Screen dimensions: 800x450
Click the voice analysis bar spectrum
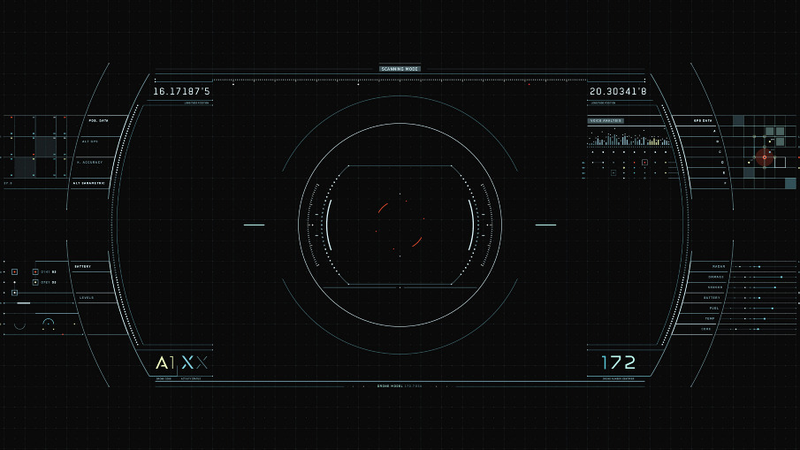pyautogui.click(x=629, y=138)
